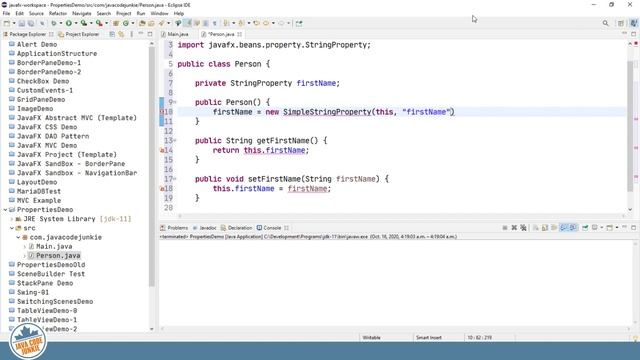Select the Java perspective icon
Screen dimensions: 640x360
(633, 23)
